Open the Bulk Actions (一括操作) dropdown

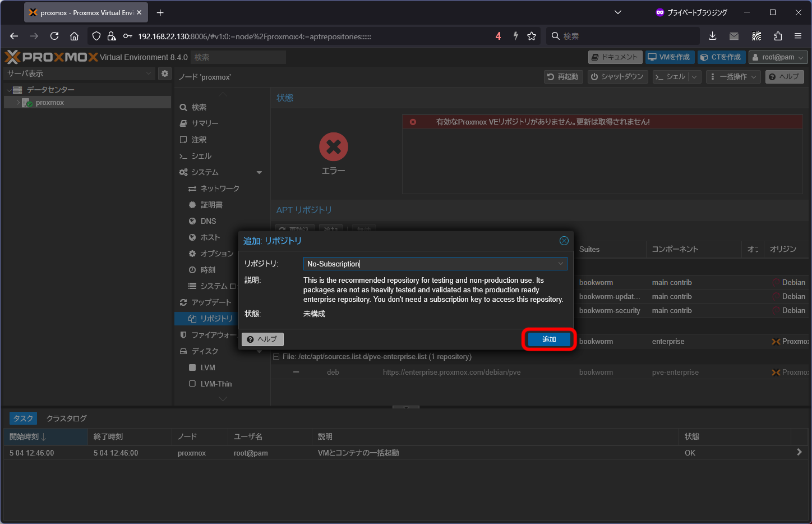(x=733, y=77)
